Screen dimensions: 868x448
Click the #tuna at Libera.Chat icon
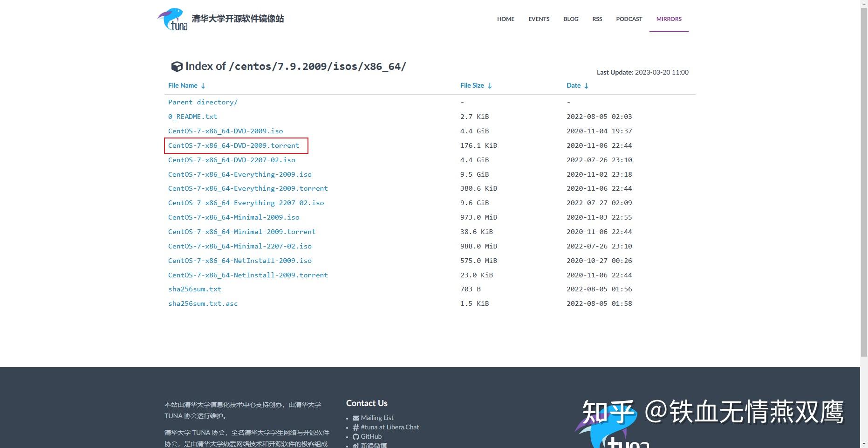coord(355,427)
